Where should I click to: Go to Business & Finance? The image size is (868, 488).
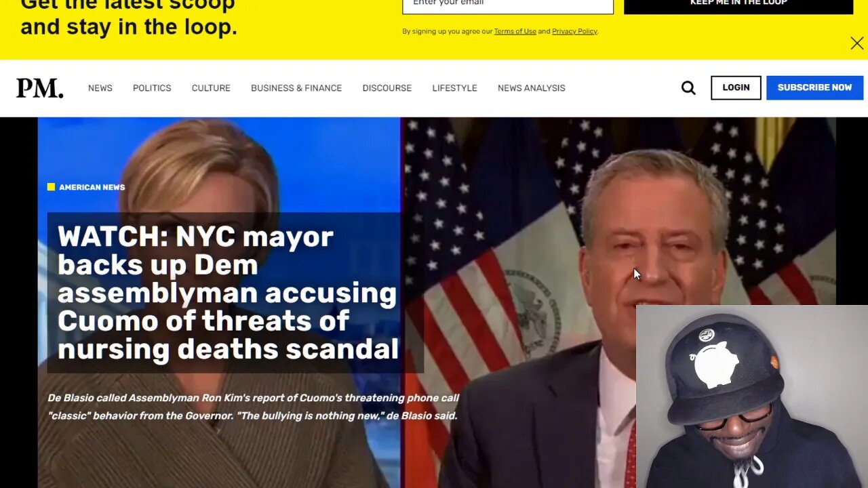point(296,88)
